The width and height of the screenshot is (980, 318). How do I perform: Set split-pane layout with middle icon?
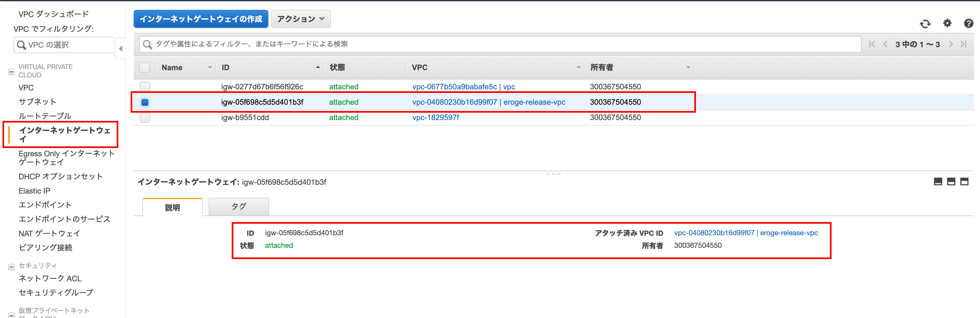click(951, 182)
